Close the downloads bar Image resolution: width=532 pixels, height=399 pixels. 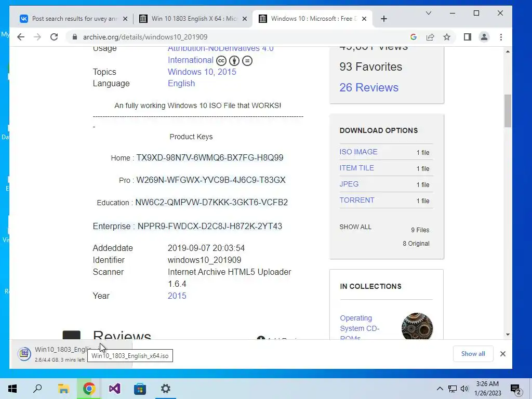[503, 354]
